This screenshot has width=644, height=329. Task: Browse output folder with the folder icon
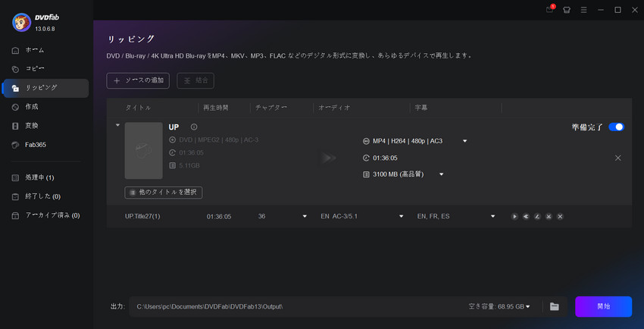pyautogui.click(x=555, y=306)
